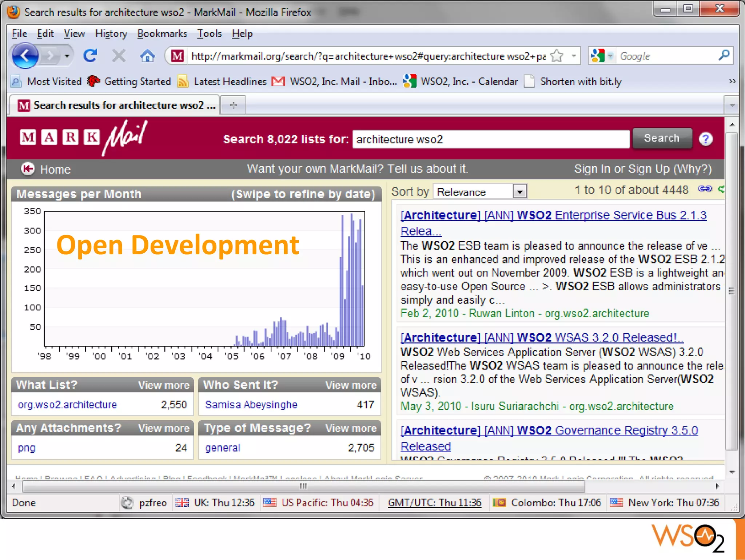Filter by sender Samisa Abeysinghe

coord(251,405)
